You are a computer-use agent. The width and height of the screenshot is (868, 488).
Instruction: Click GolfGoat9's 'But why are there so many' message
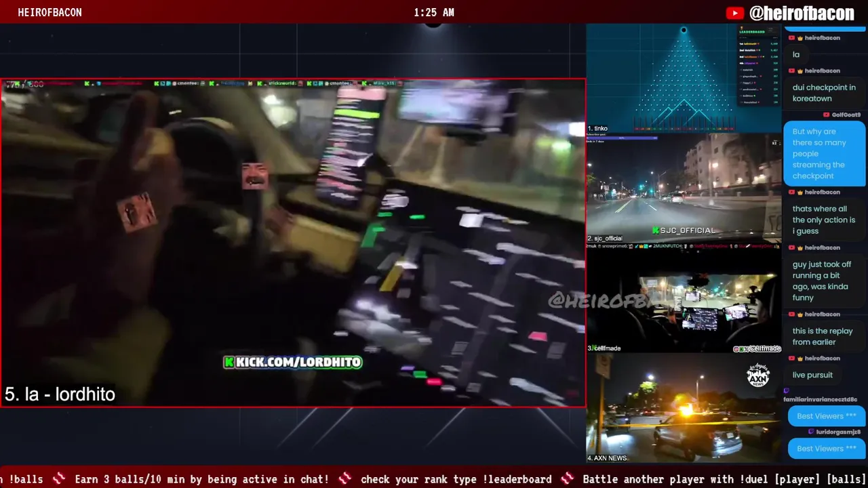click(824, 154)
